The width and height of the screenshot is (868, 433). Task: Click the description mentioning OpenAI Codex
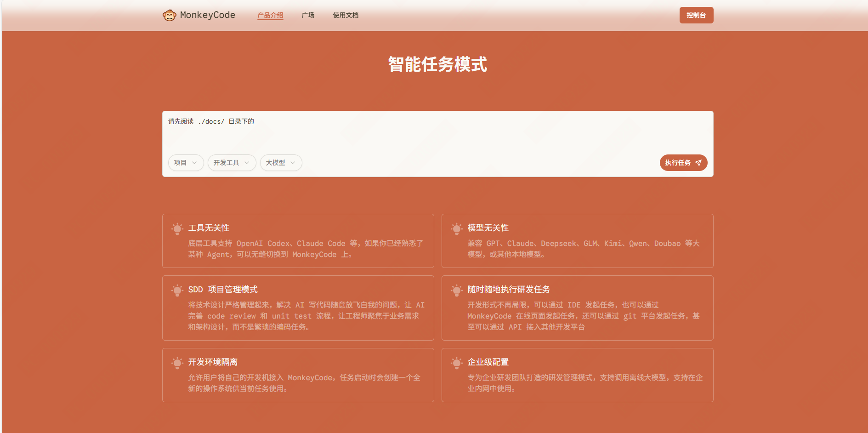tap(306, 249)
